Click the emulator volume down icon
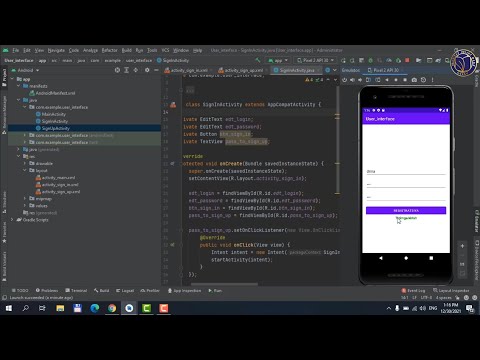 pyautogui.click(x=360, y=80)
